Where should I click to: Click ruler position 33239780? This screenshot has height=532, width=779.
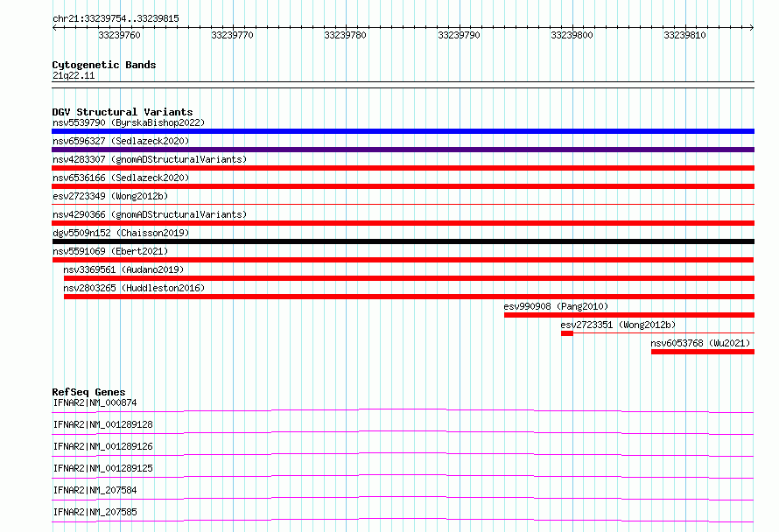[x=345, y=35]
